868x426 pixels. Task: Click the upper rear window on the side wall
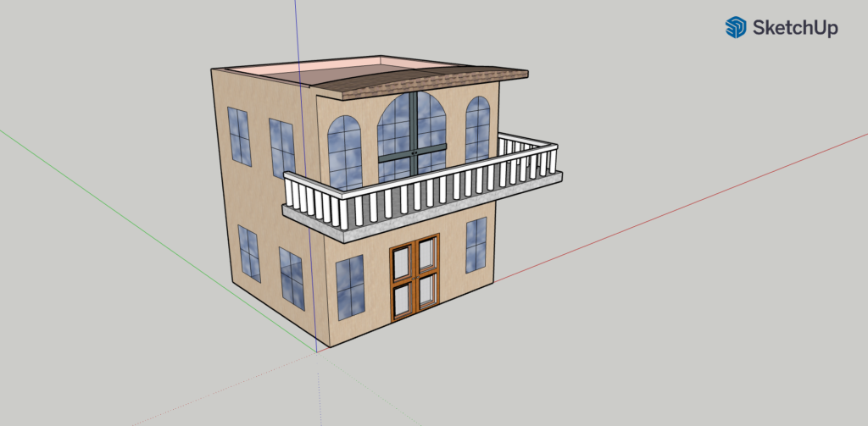tap(239, 136)
